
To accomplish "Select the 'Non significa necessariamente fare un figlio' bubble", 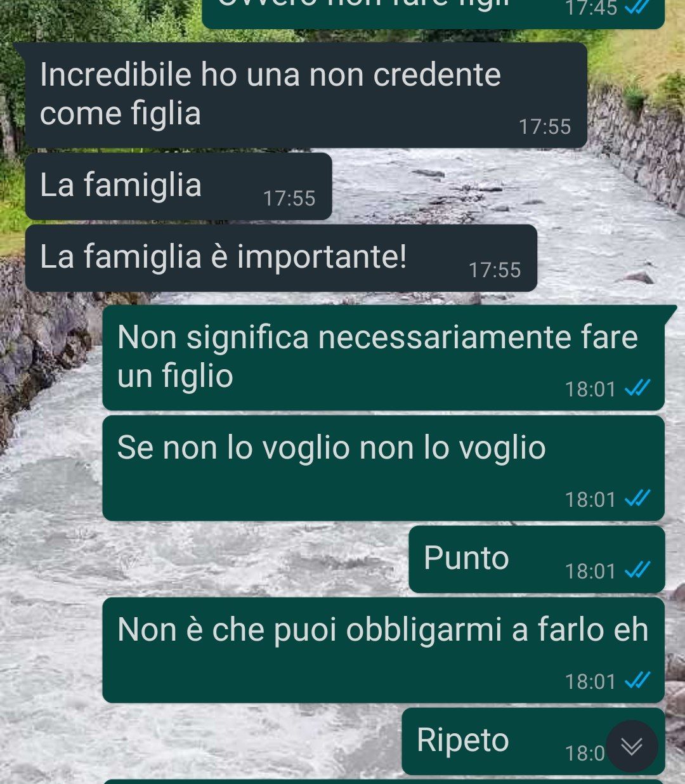I will coord(383,358).
